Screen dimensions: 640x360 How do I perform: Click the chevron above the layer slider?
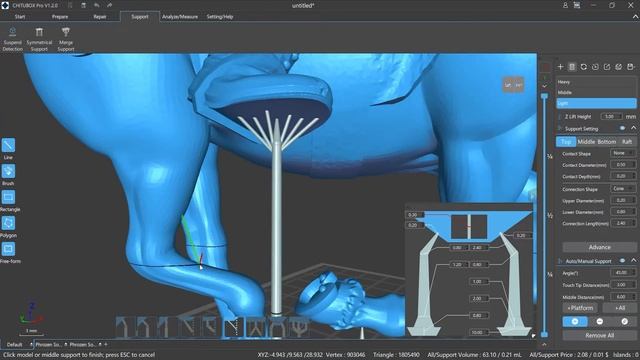pyautogui.click(x=544, y=86)
